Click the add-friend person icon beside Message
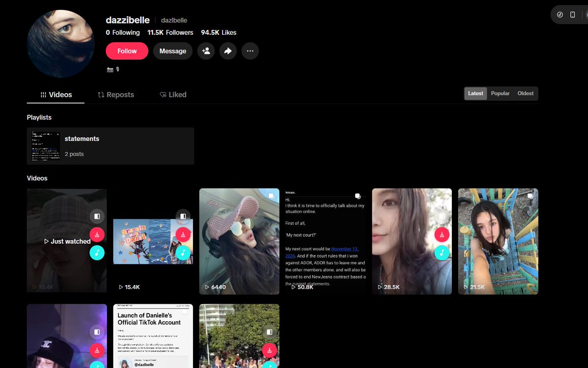 click(206, 51)
